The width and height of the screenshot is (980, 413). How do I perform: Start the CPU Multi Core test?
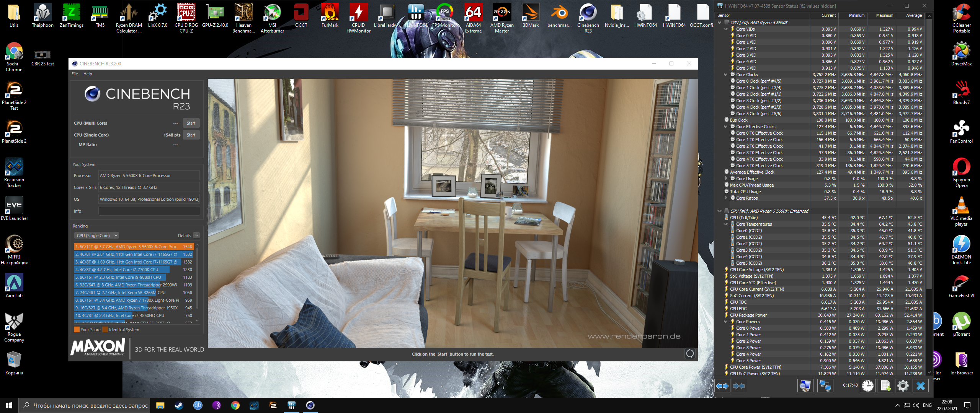tap(191, 123)
